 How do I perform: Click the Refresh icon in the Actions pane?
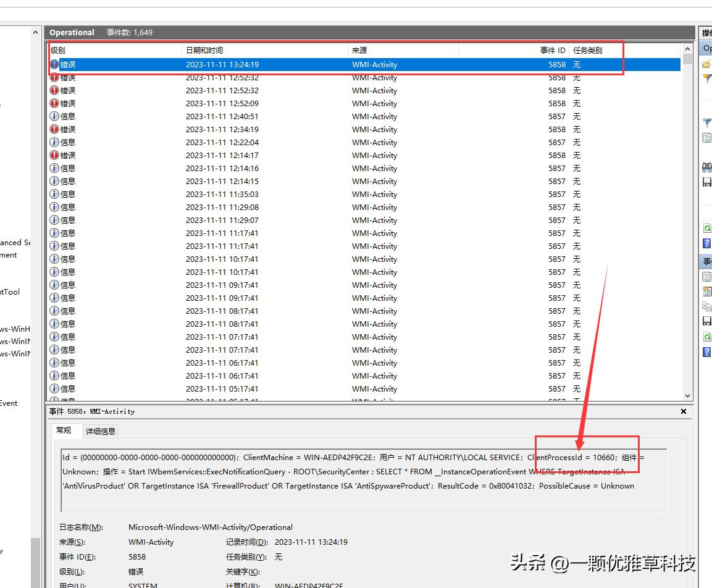[706, 227]
